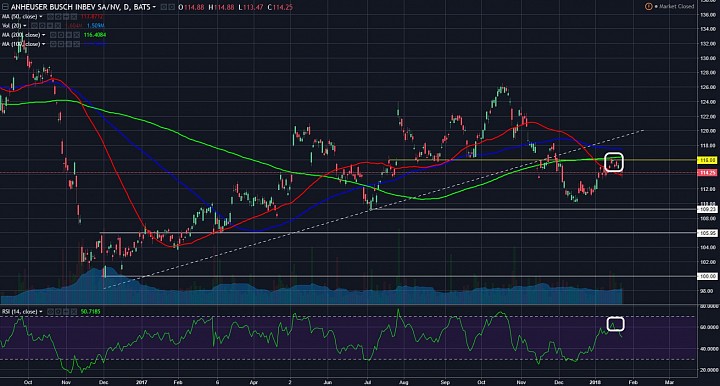Click the volume value 1.509M

click(96, 26)
